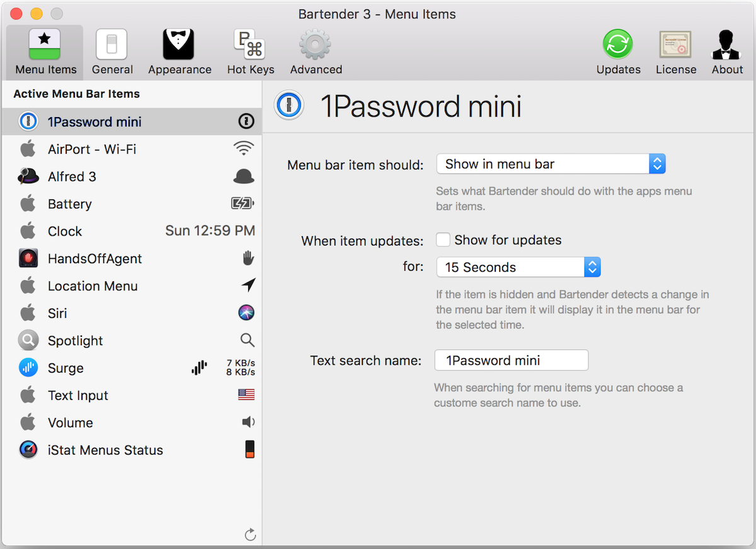Image resolution: width=756 pixels, height=549 pixels.
Task: Click the HandsOffAgent red app icon
Action: click(28, 258)
